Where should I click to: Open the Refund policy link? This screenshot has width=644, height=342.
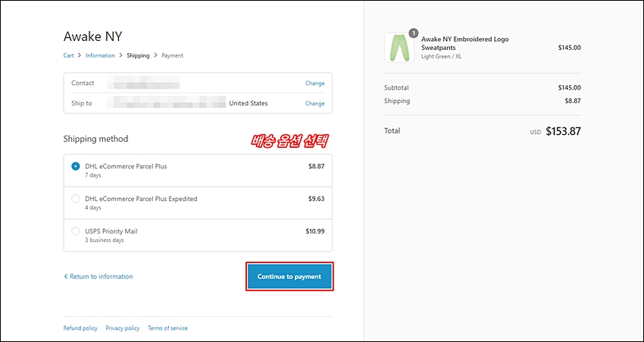pos(80,328)
